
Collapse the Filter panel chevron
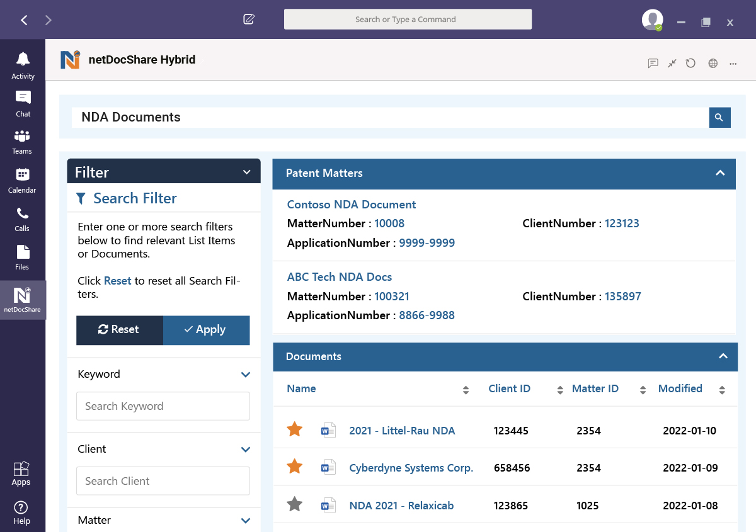click(246, 172)
